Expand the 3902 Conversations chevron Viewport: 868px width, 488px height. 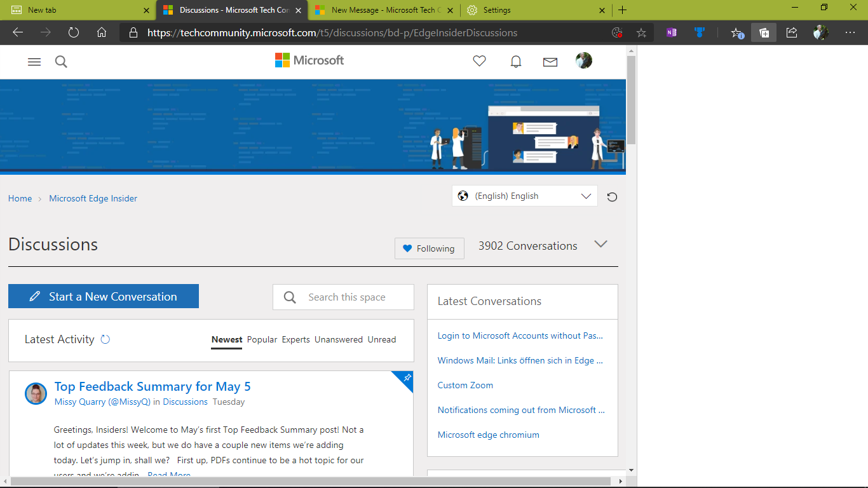[600, 244]
